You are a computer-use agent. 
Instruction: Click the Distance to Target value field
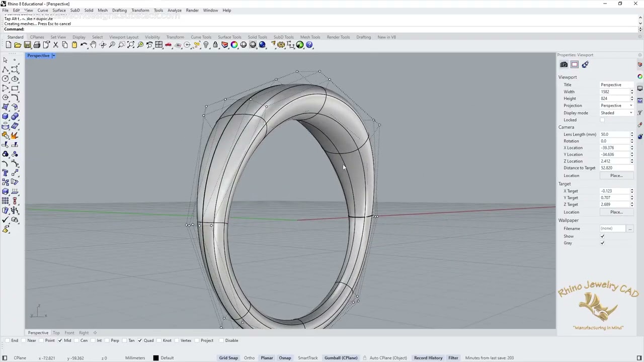click(x=617, y=168)
